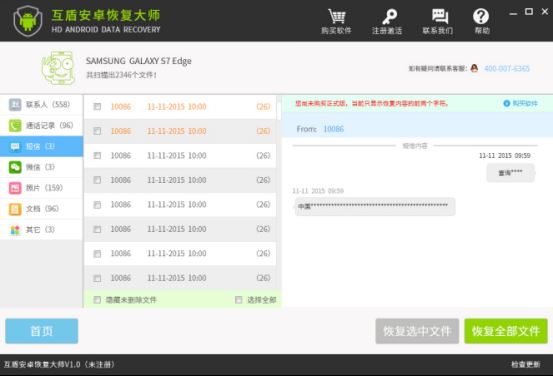Image resolution: width=553 pixels, height=376 pixels.
Task: Check the fourth 10086 row checkbox
Action: [x=97, y=180]
